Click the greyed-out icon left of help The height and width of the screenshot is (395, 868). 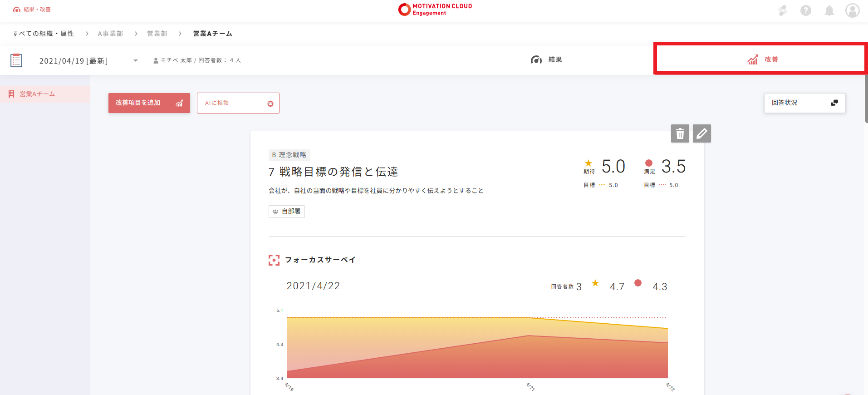coord(782,10)
